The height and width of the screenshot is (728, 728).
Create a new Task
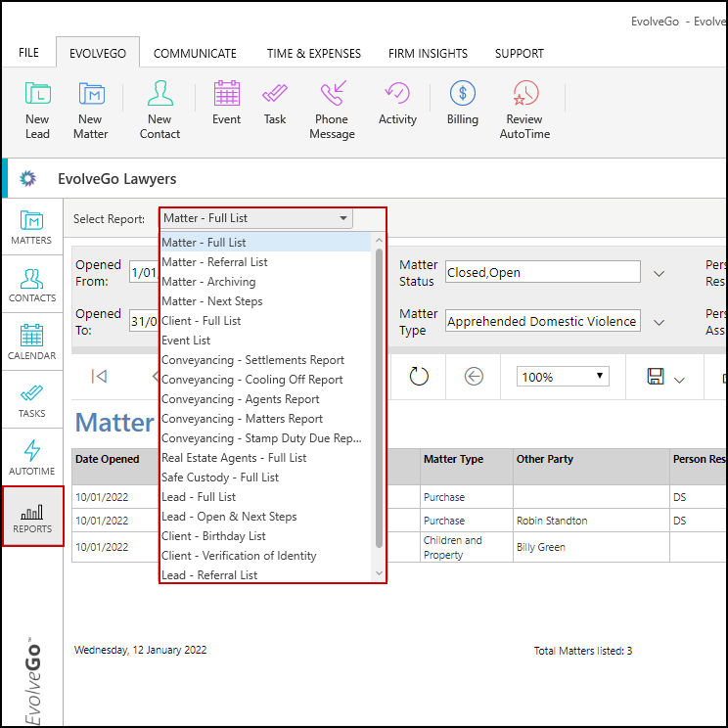click(x=275, y=103)
